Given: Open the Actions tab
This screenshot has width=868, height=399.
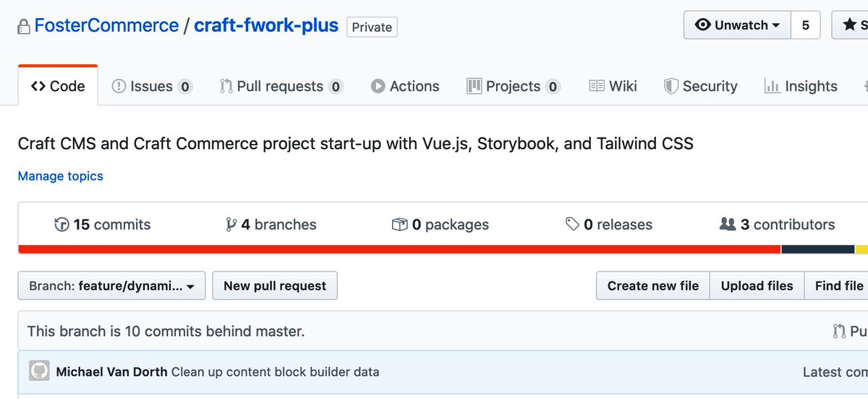Looking at the screenshot, I should pyautogui.click(x=405, y=86).
